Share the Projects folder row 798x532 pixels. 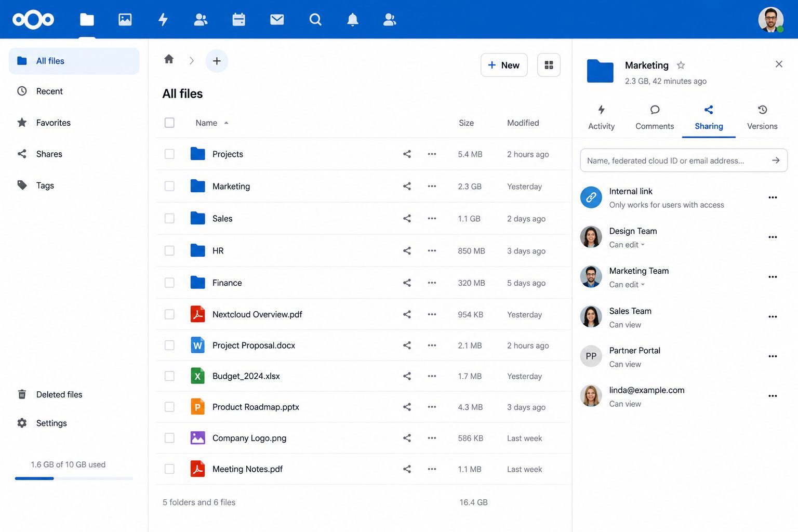pos(407,154)
